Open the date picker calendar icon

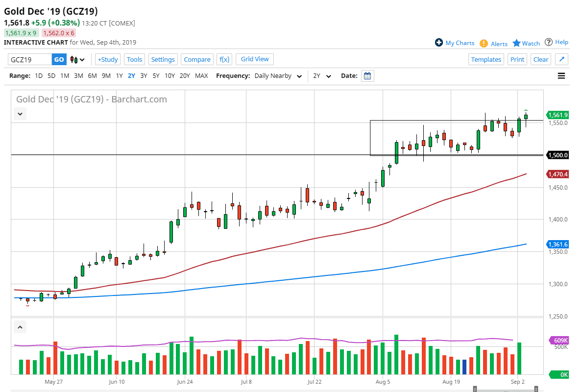click(x=367, y=76)
